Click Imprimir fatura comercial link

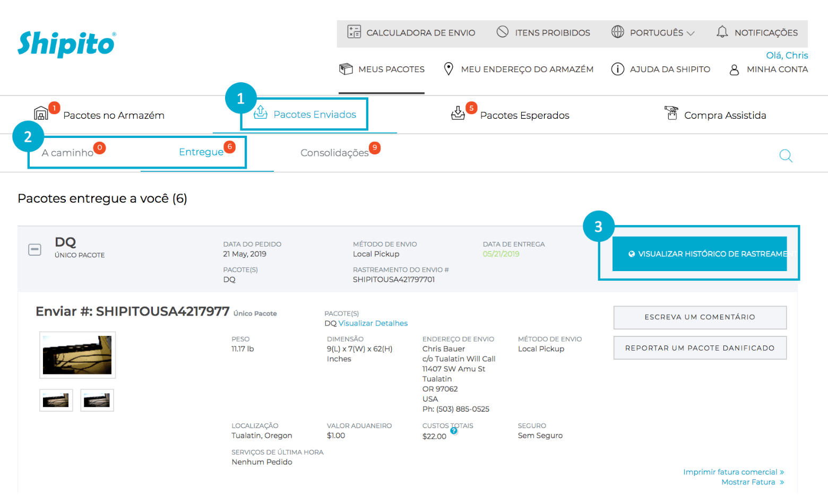[734, 472]
